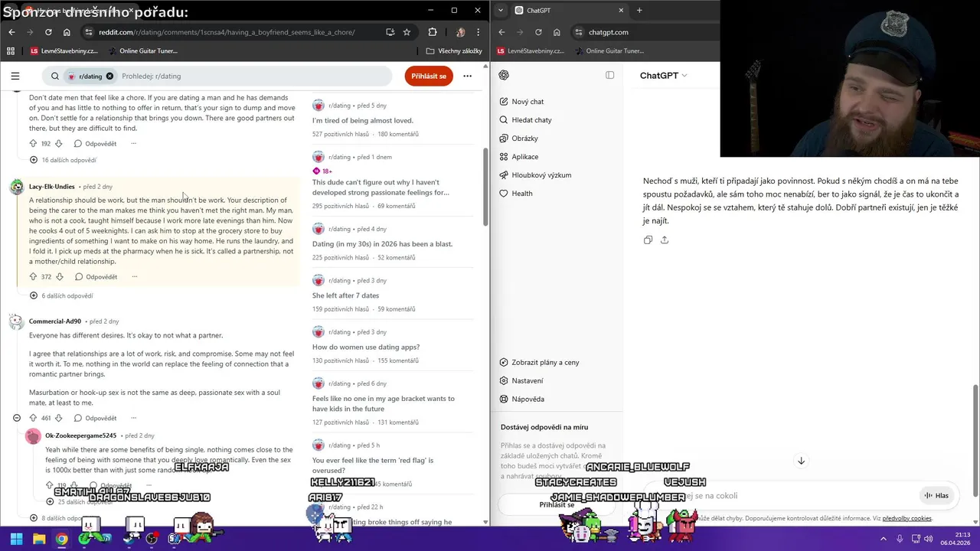
Task: Open Online Guitar Tuner bookmark in Reddit window
Action: pyautogui.click(x=142, y=51)
